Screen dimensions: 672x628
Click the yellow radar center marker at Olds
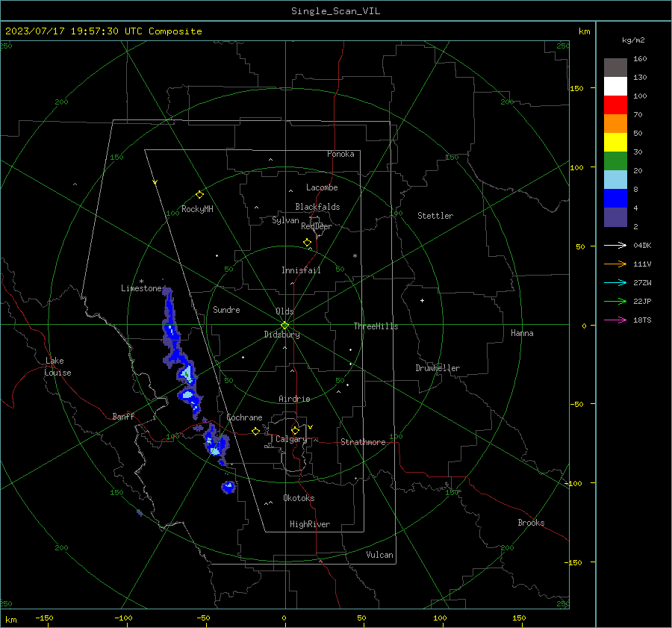pos(284,325)
